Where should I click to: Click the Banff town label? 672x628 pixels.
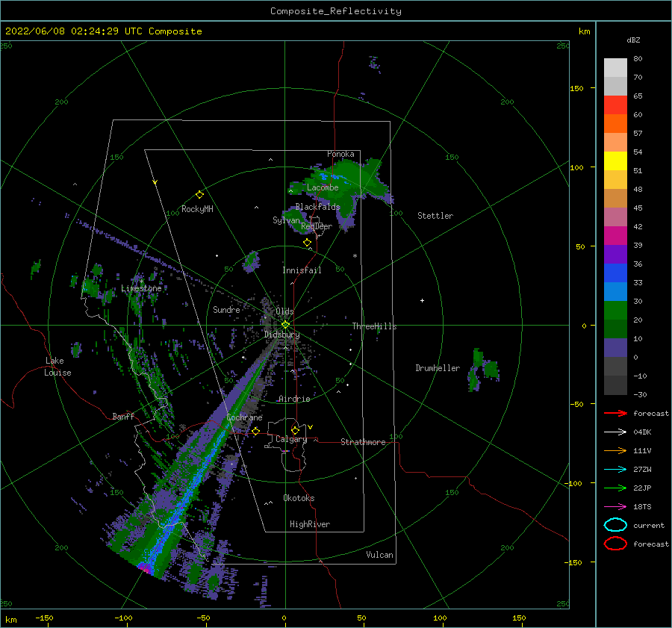point(123,416)
